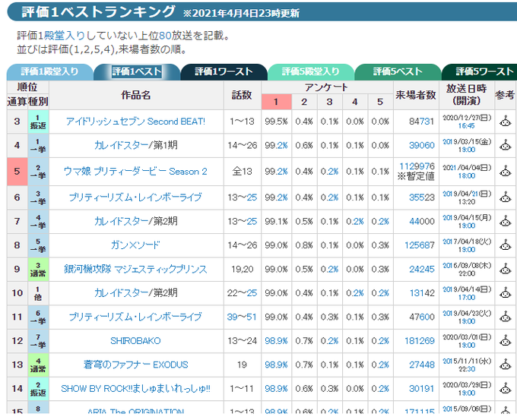This screenshot has height=420, width=517.
Task: Click the 3 通常 type cell
Action: click(x=38, y=269)
